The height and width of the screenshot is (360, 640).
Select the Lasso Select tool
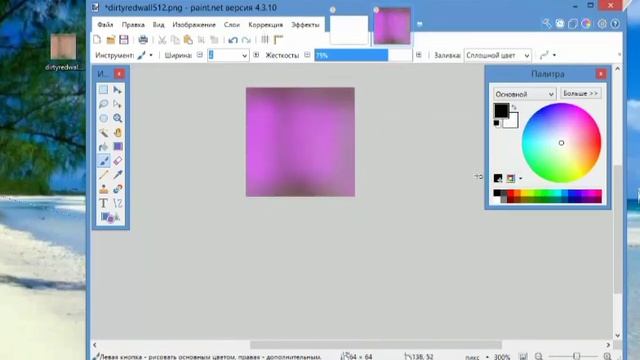(x=103, y=104)
